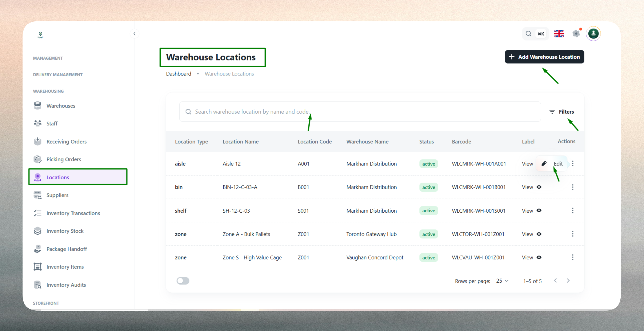Show label for Zone A - Bulk Pallets
This screenshot has width=644, height=331.
click(539, 234)
